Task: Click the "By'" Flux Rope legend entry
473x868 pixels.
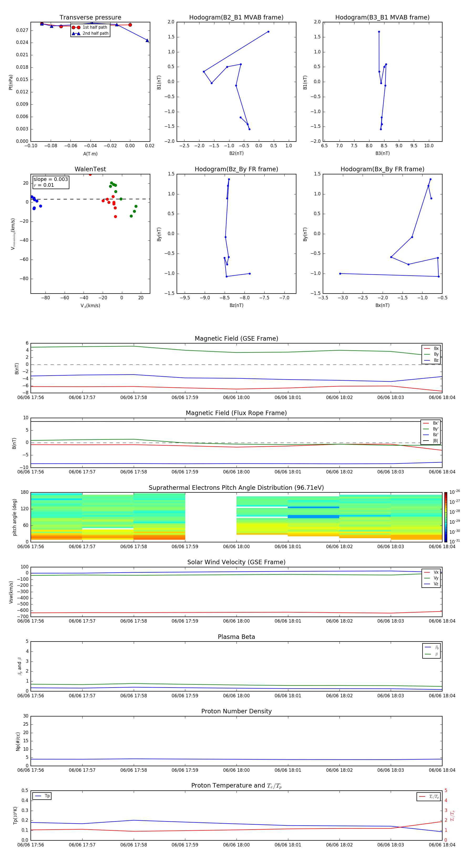Action: [x=431, y=429]
